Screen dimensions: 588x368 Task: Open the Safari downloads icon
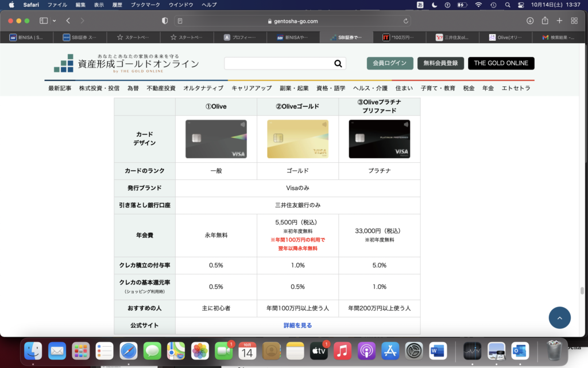(x=529, y=21)
